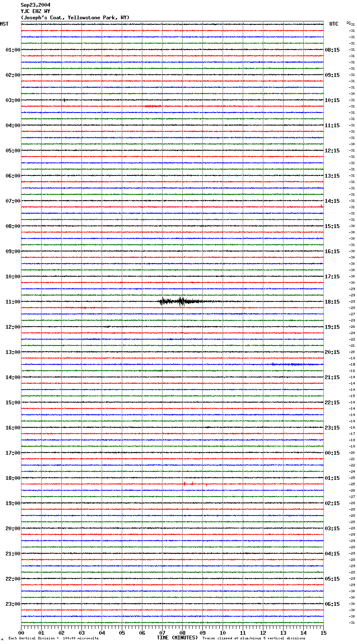This screenshot has width=357, height=644.
Task: Click the 01:15 UTC time label
Action: (332, 478)
